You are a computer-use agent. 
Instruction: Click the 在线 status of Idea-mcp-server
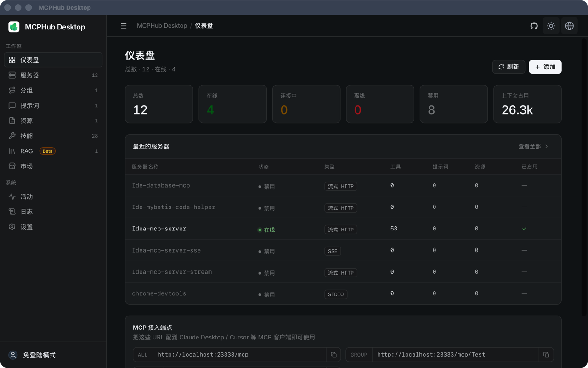pos(266,230)
